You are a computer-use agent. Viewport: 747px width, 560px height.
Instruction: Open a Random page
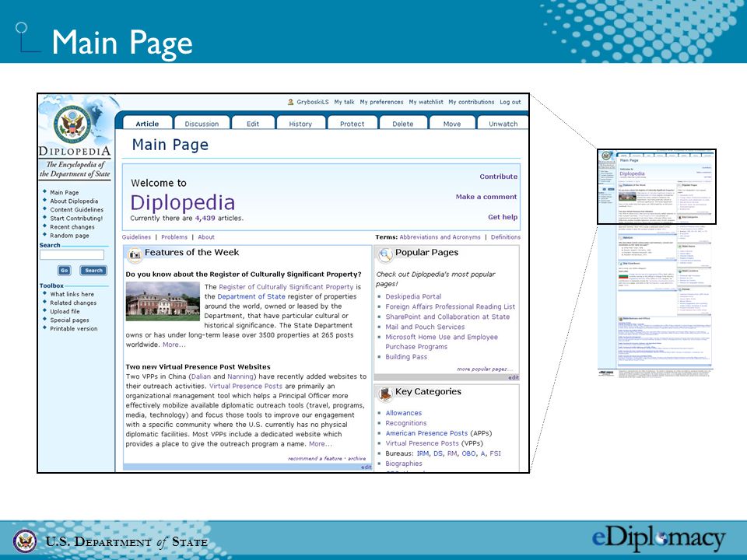coord(69,235)
